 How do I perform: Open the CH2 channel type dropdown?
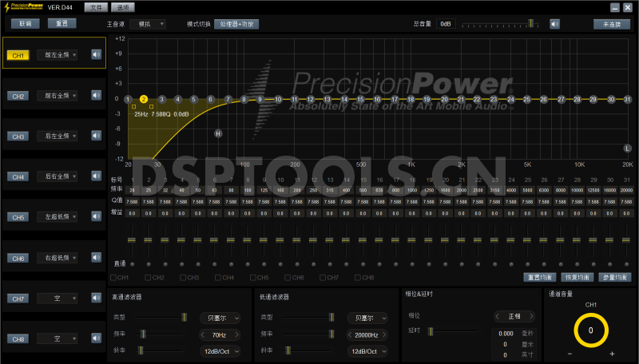58,96
